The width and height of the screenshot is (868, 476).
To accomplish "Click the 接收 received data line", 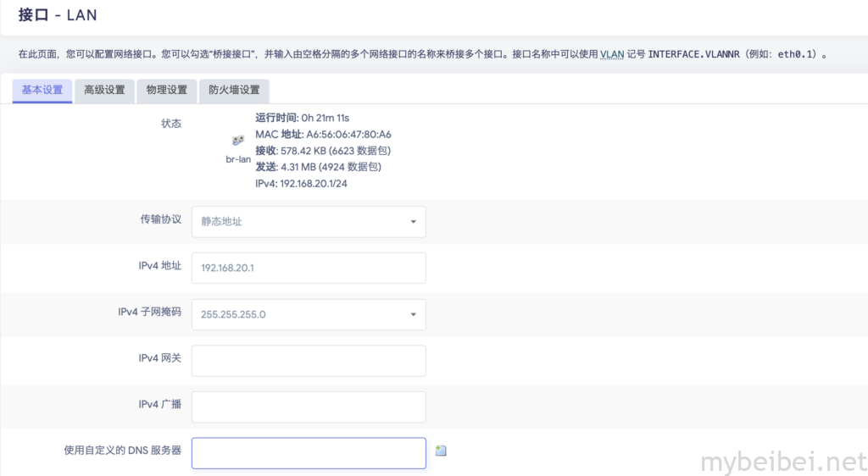I will [x=323, y=151].
